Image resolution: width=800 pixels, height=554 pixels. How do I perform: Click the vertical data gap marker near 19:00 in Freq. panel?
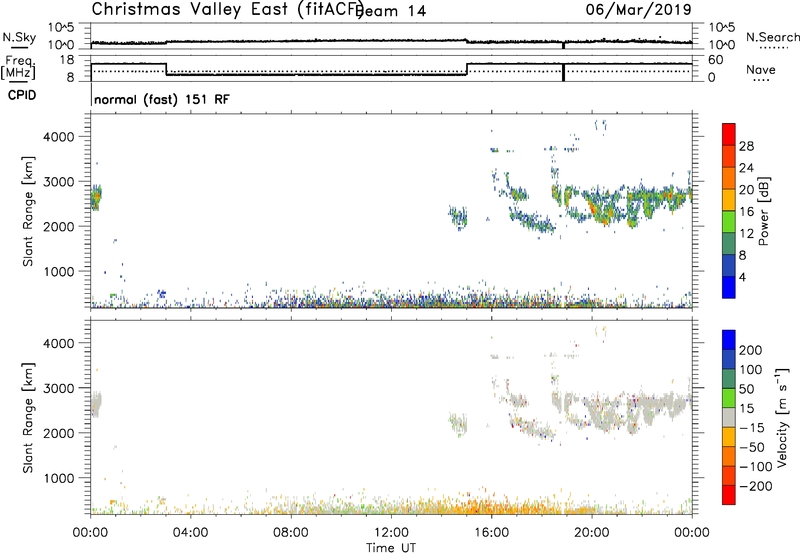coord(563,72)
